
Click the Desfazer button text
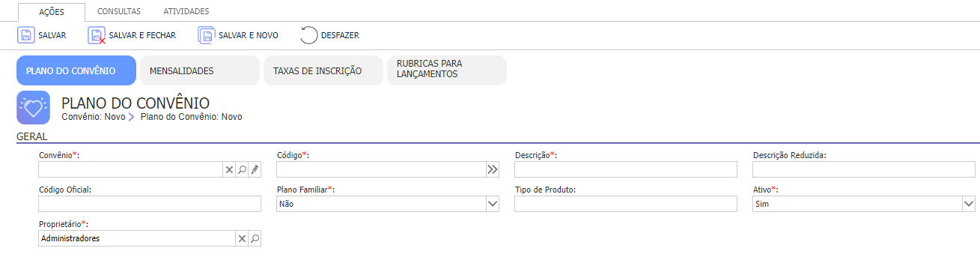pos(340,35)
